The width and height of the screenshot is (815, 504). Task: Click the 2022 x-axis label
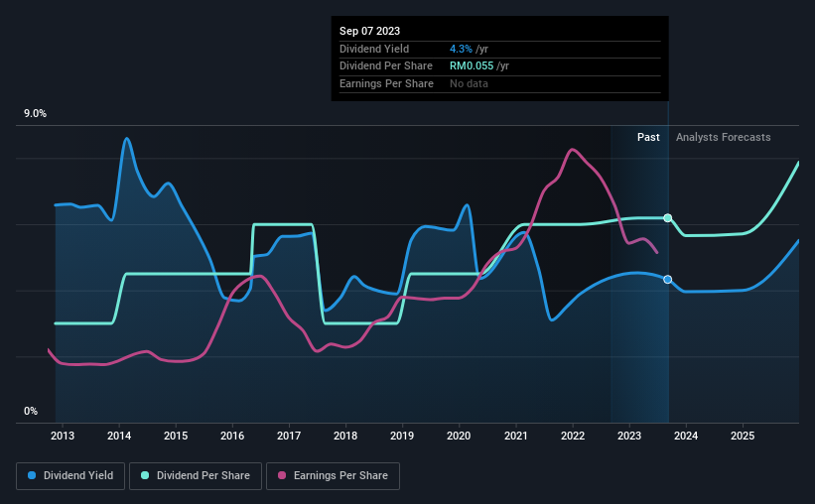coord(573,436)
